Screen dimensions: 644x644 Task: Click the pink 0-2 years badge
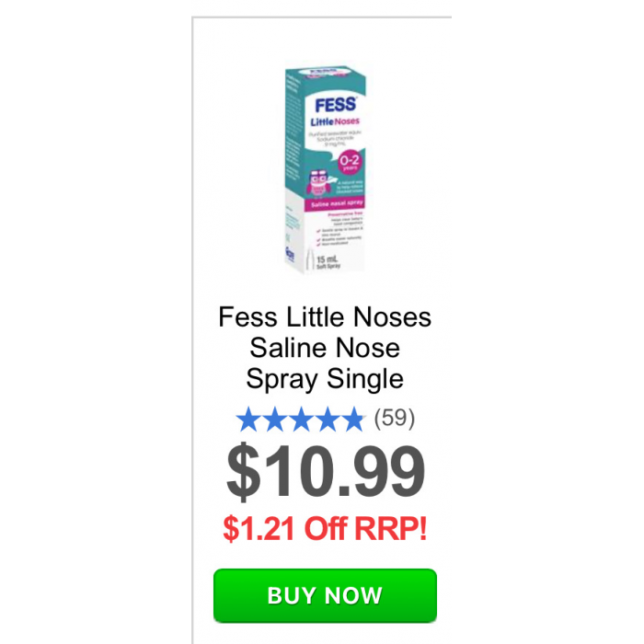(x=349, y=162)
